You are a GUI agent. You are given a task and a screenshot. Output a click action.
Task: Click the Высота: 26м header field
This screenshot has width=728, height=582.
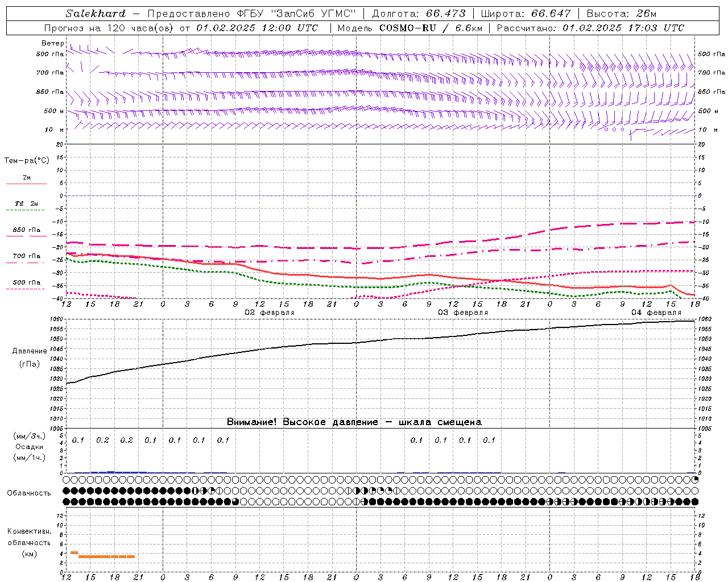[622, 14]
